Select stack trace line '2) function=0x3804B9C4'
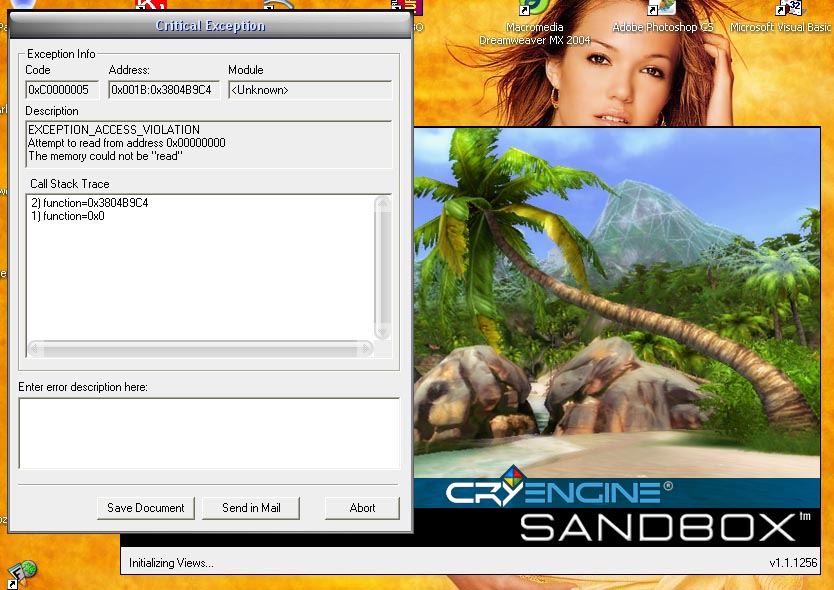Image resolution: width=834 pixels, height=590 pixels. 90,203
